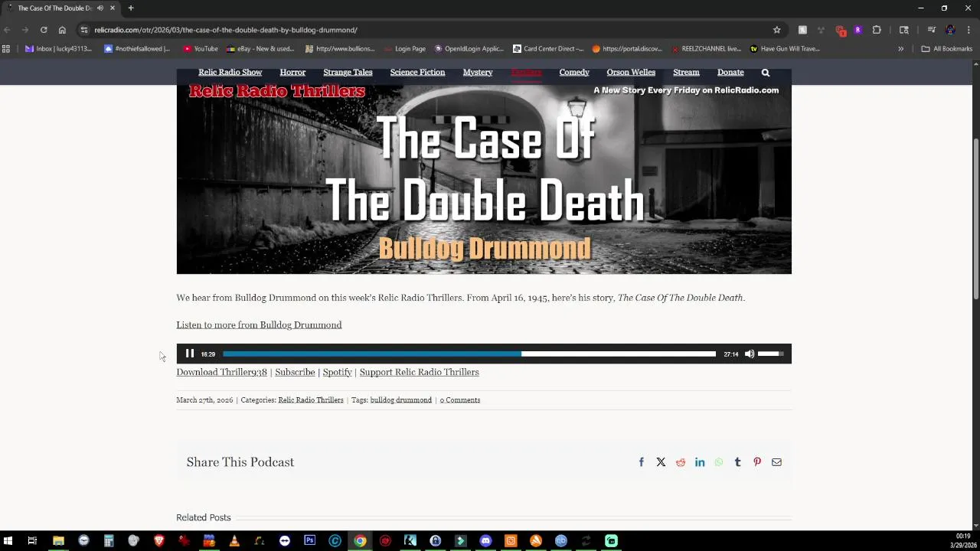Share podcast on LinkedIn
Screen dimensions: 980x551
point(700,462)
